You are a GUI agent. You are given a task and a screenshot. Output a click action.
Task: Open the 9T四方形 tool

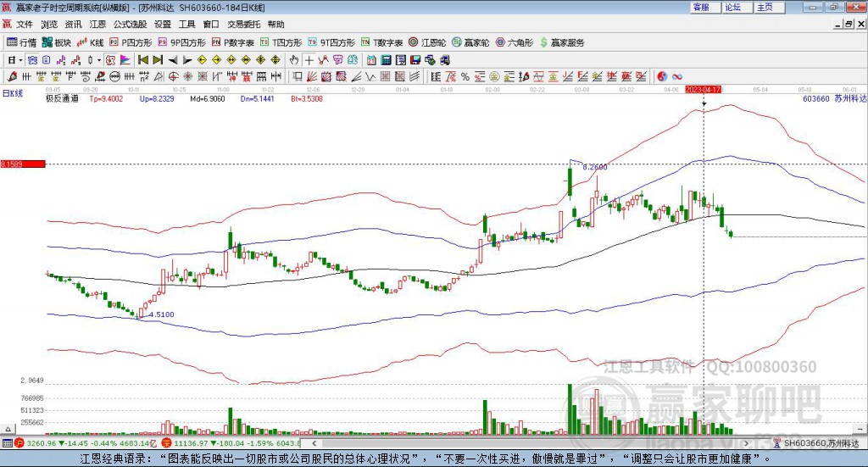pyautogui.click(x=331, y=42)
